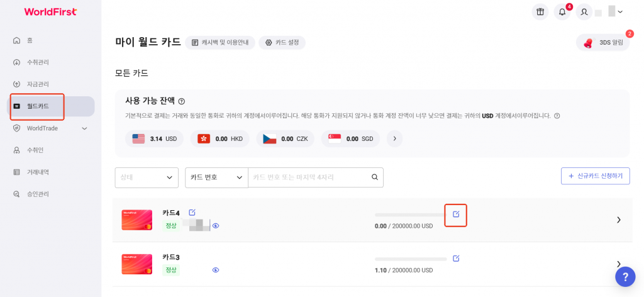644x297 pixels.
Task: Click the 카드4 card thumbnail
Action: tap(136, 220)
